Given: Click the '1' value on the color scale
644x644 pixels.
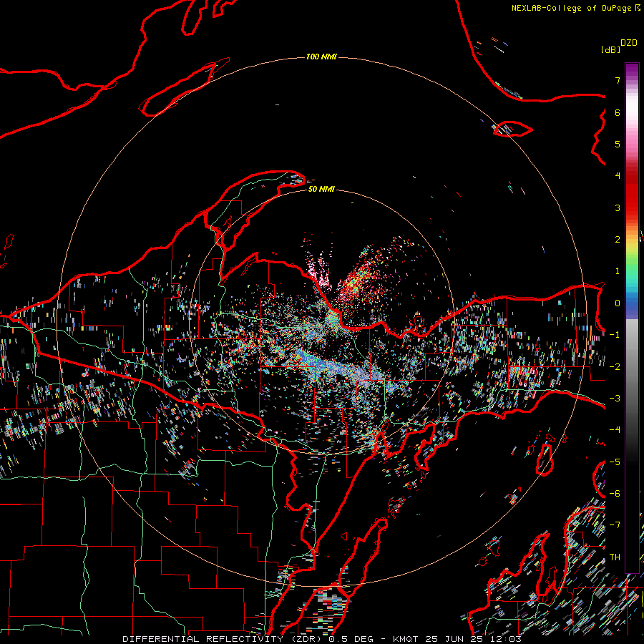Looking at the screenshot, I should pyautogui.click(x=618, y=271).
